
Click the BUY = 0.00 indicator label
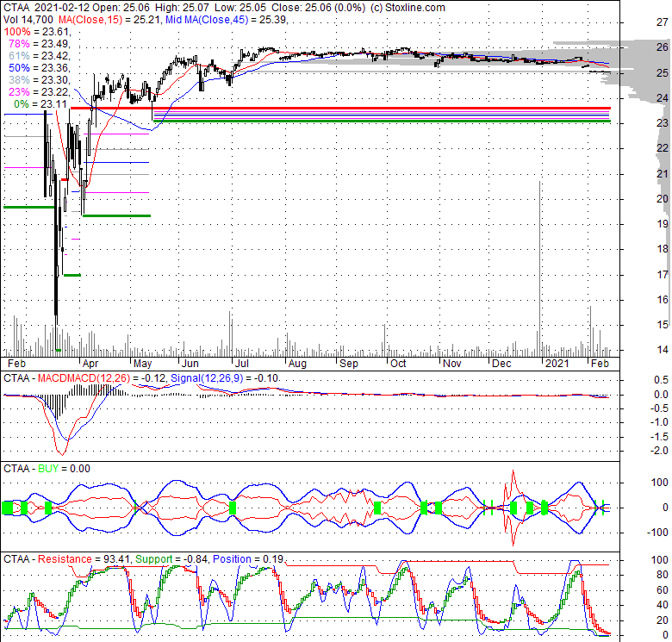click(x=65, y=469)
